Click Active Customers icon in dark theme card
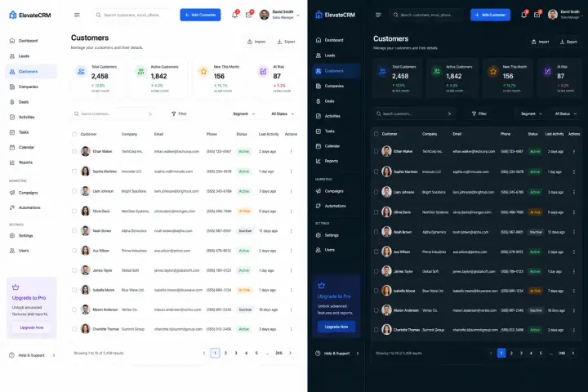 coord(436,71)
